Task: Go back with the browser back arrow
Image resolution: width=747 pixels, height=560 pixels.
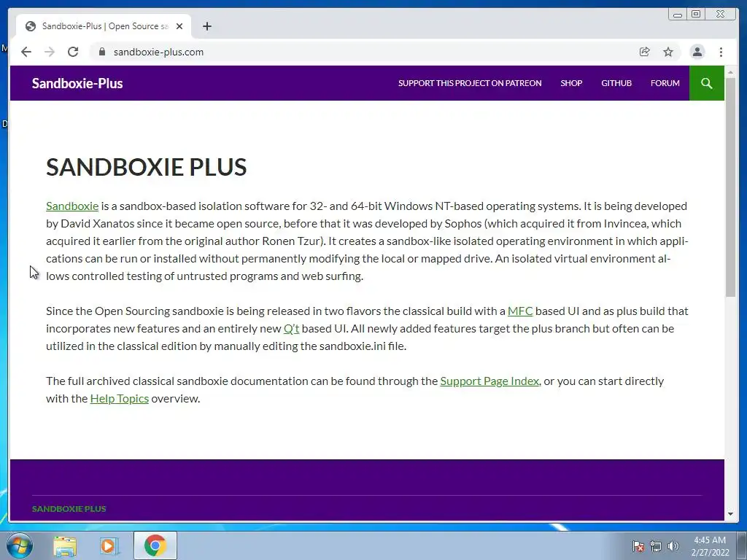Action: click(x=26, y=52)
